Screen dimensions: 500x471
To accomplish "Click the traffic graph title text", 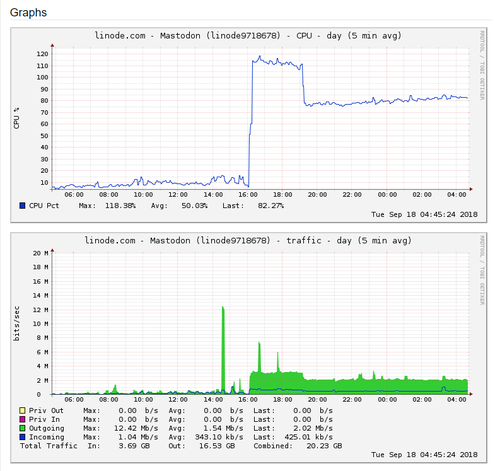I will (x=248, y=240).
